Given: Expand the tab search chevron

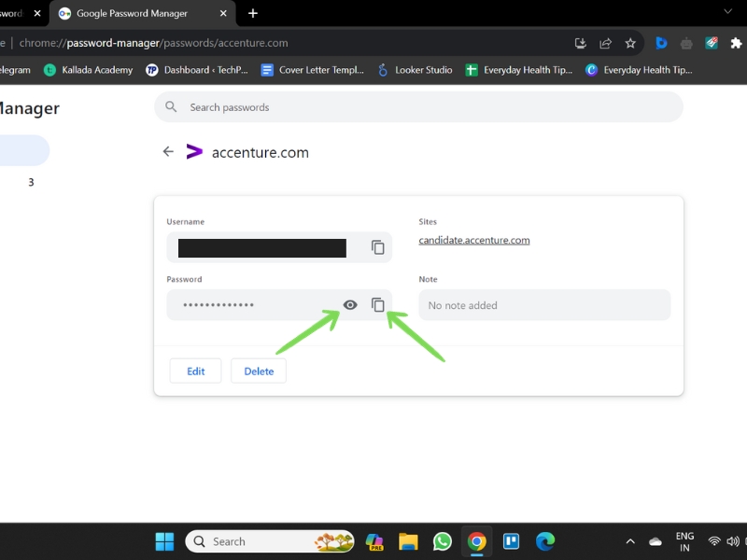Looking at the screenshot, I should pos(727,11).
